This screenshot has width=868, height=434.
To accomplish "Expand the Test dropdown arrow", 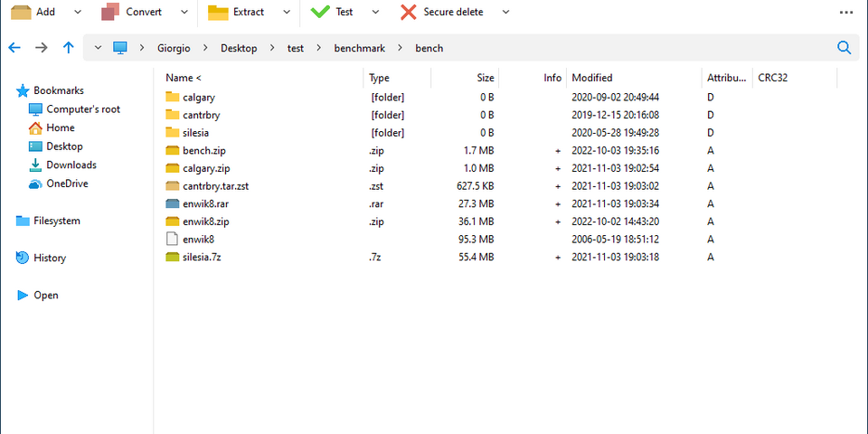I will coord(375,12).
